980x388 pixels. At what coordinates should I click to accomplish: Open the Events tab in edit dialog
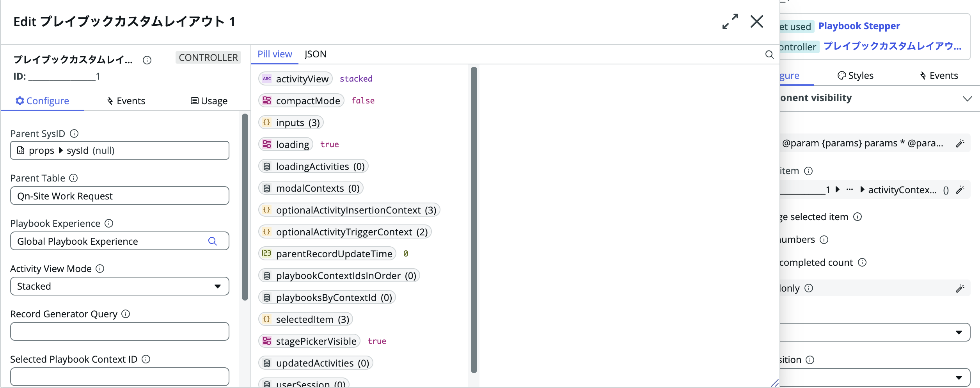pos(126,101)
